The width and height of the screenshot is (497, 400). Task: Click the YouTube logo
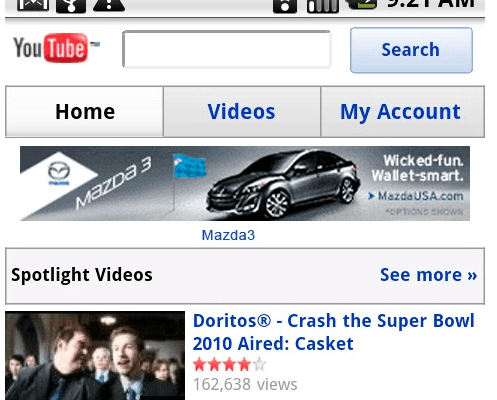pyautogui.click(x=56, y=48)
